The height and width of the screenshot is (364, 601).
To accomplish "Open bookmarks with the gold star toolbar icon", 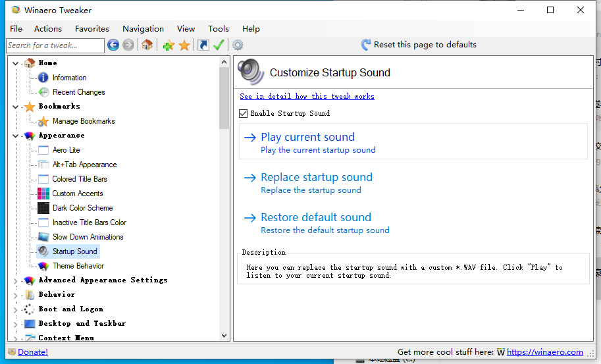I will tap(184, 45).
